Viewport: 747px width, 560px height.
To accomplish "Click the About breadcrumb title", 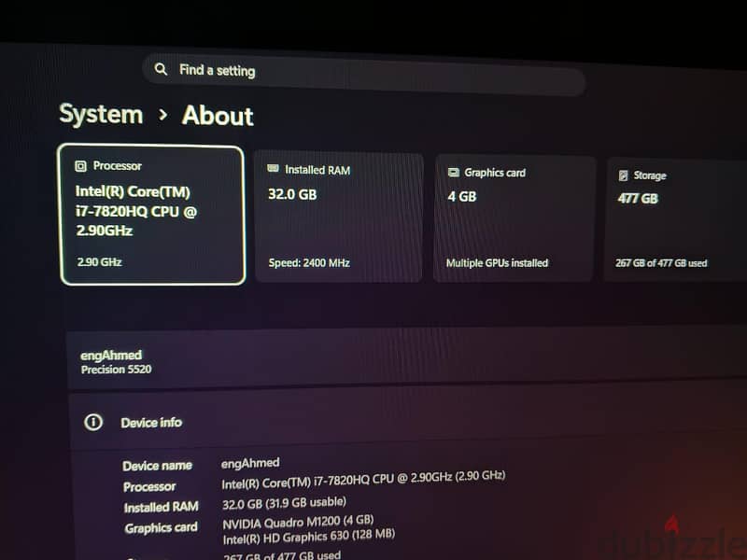I will [218, 116].
